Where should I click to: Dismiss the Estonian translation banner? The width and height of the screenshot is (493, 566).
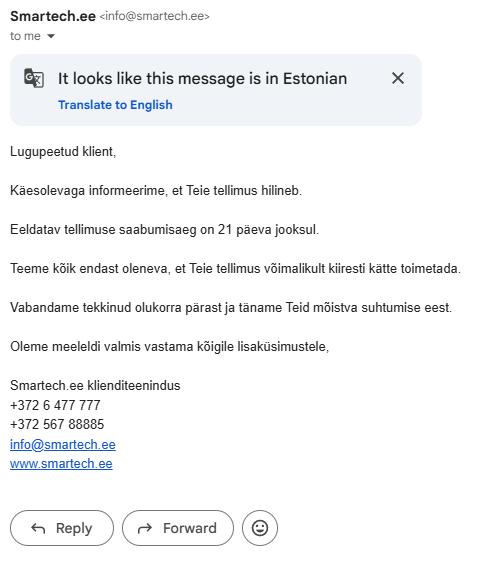398,78
